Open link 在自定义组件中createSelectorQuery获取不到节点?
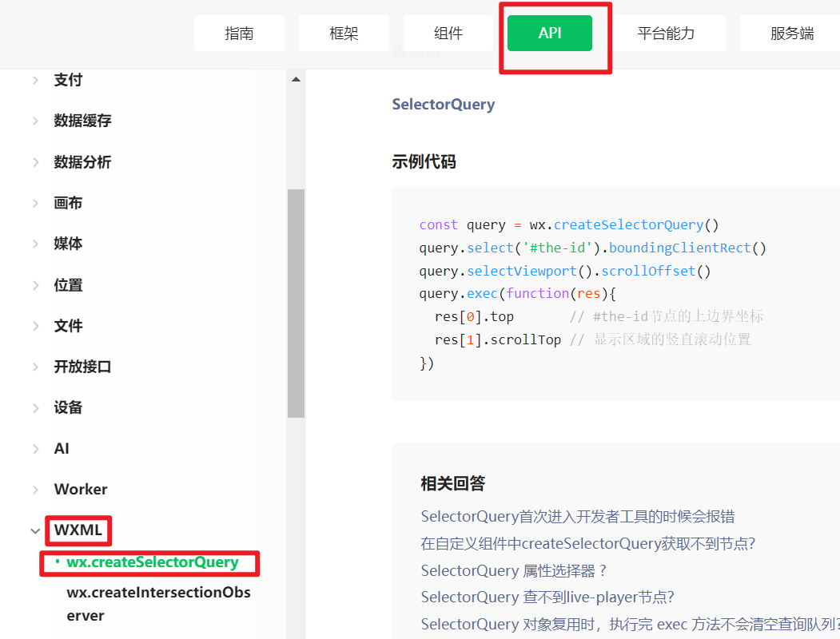 click(x=587, y=544)
